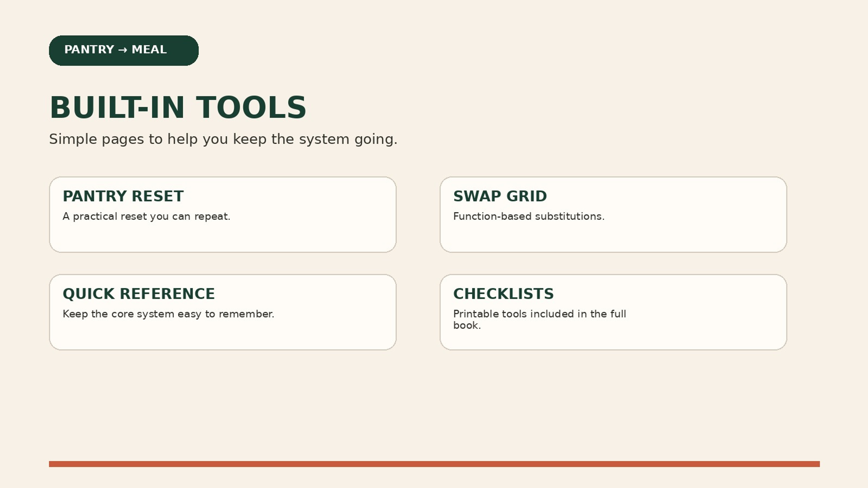Open the PANTRY RESET card title

[x=123, y=196]
